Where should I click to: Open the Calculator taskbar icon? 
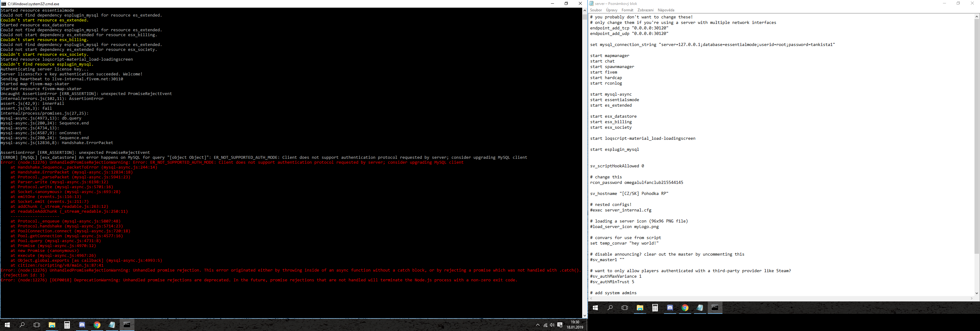pos(67,325)
